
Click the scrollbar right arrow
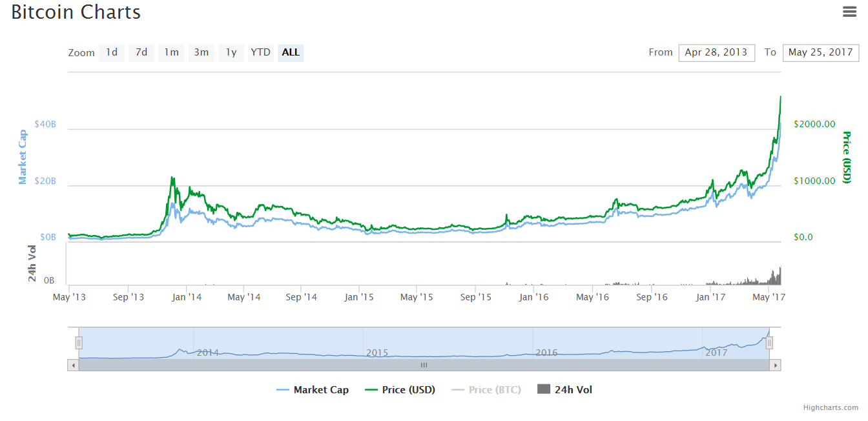pyautogui.click(x=775, y=365)
